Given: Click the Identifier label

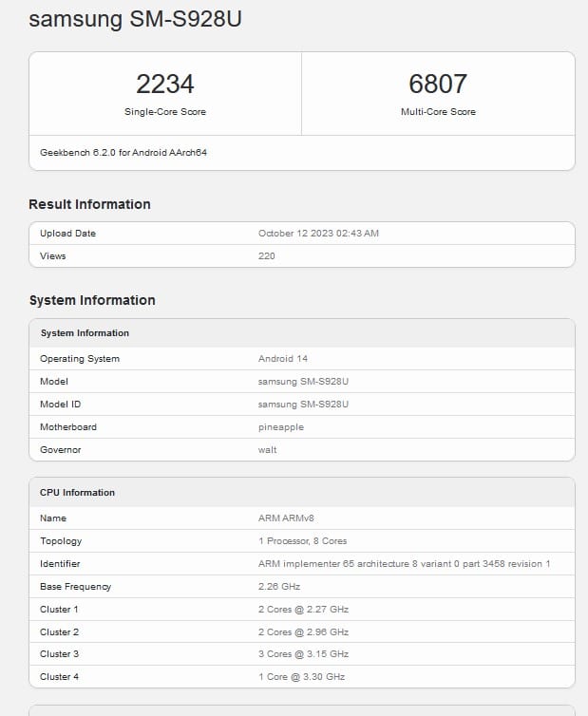Looking at the screenshot, I should click(60, 564).
